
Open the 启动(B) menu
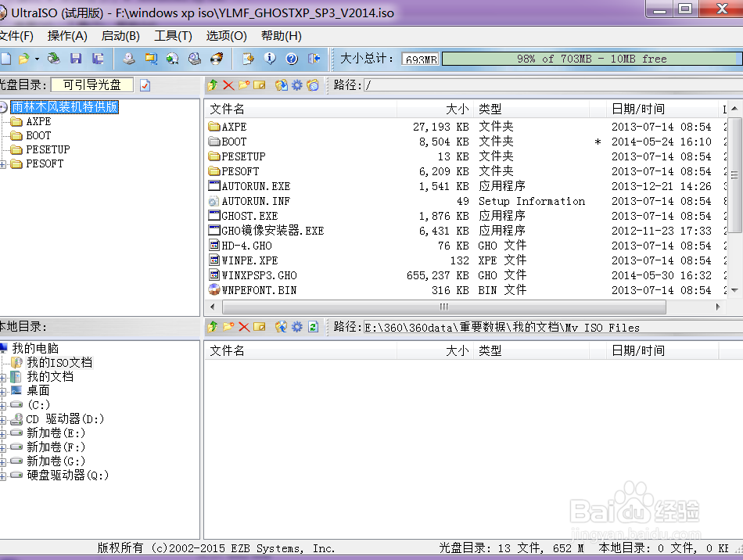120,36
